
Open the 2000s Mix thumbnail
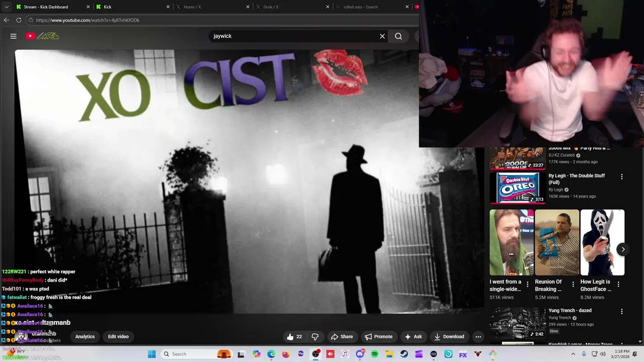click(517, 158)
